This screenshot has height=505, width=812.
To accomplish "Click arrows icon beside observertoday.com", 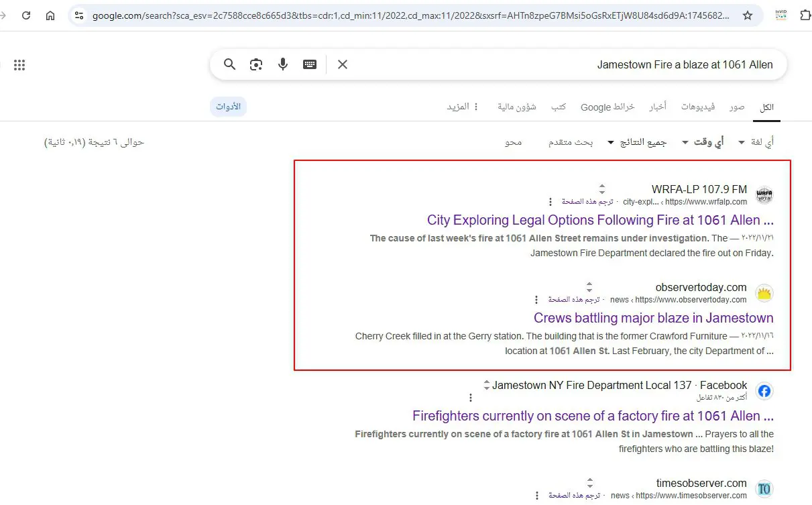I will 589,287.
